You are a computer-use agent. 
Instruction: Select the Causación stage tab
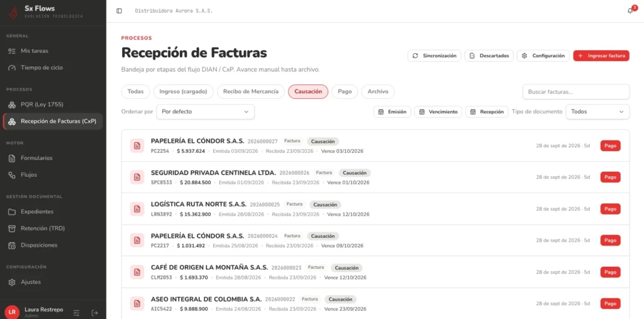coord(308,91)
